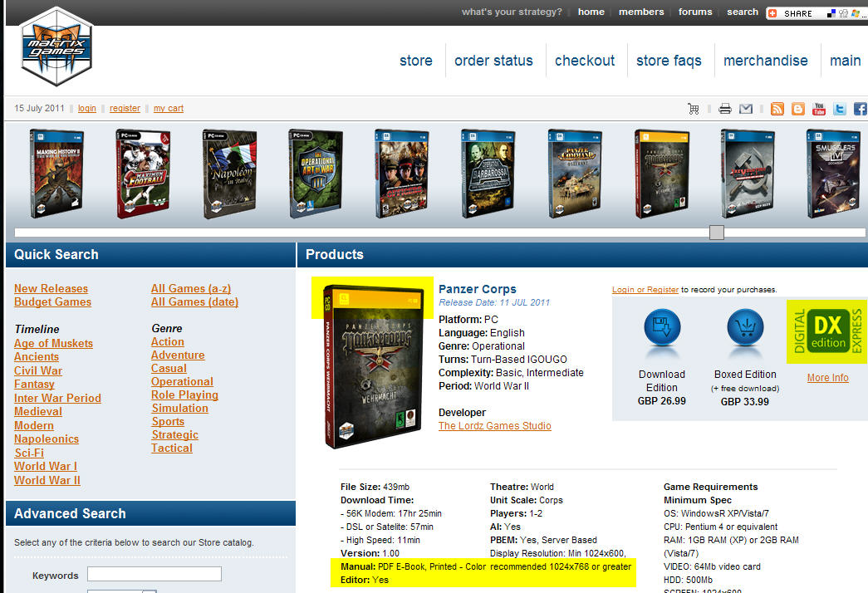Go to main page

[846, 61]
